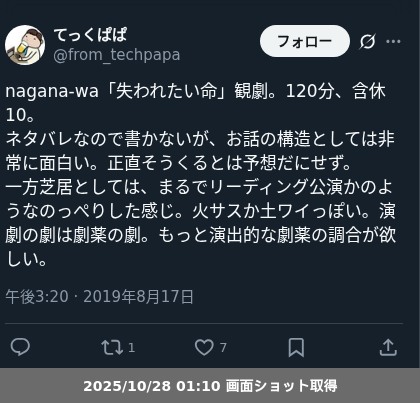The height and width of the screenshot is (403, 420).
Task: Share the post via the upload-arrow icon
Action: 388,347
